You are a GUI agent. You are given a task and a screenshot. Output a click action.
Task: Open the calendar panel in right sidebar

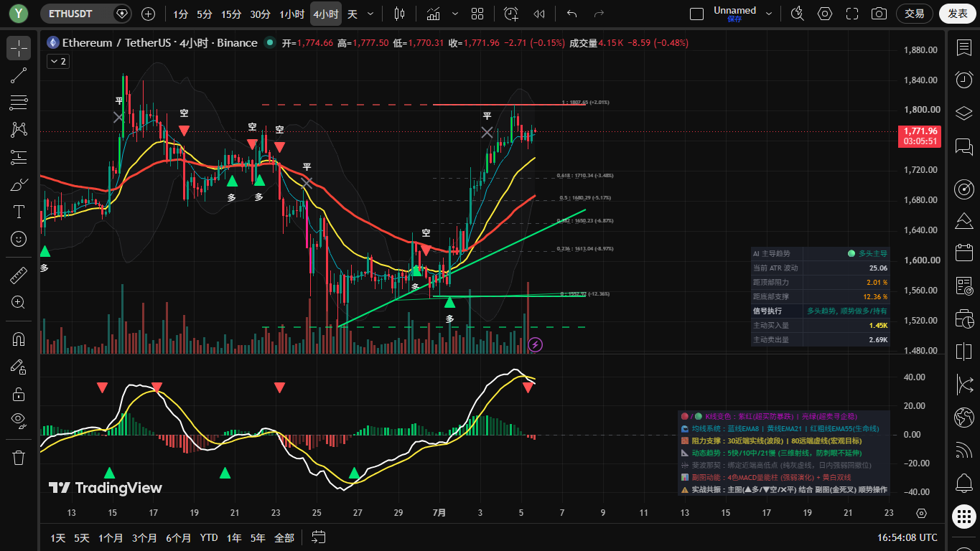[x=963, y=253]
